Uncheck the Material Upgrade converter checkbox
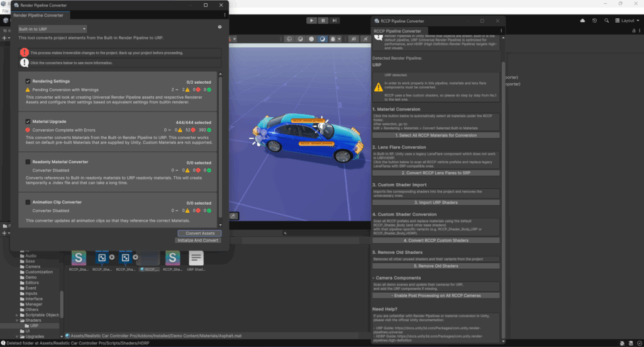Screen dimensions: 644x347 coord(28,122)
